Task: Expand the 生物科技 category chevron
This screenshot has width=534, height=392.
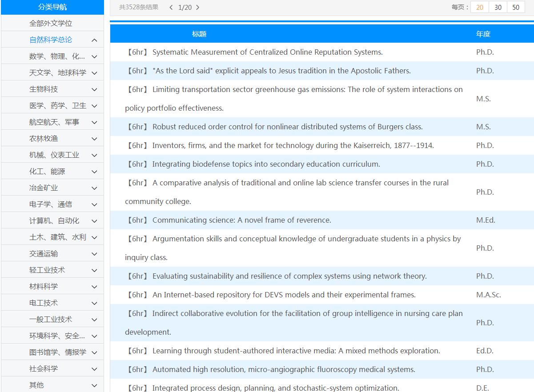Action: [x=94, y=89]
